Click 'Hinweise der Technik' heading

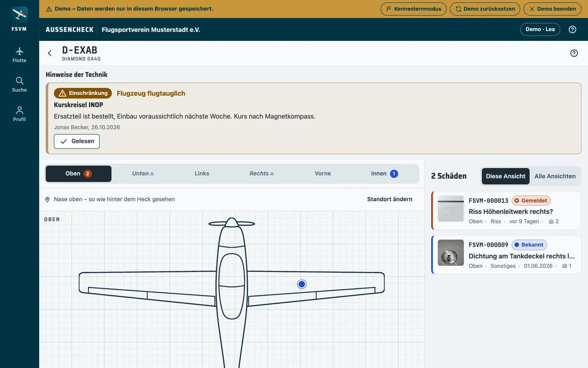pos(77,75)
